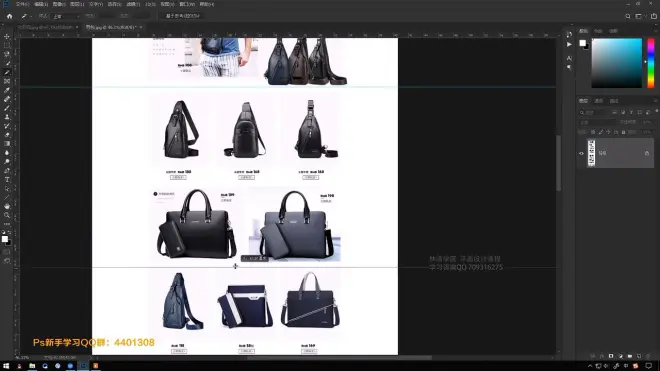Click the delete layer trash icon
The image size is (660, 371).
tap(647, 356)
